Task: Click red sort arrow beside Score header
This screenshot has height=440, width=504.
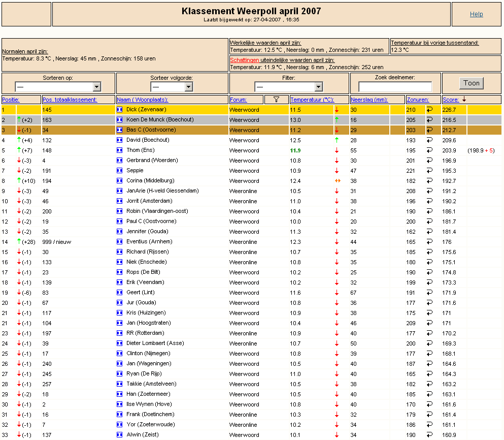Action: point(464,100)
